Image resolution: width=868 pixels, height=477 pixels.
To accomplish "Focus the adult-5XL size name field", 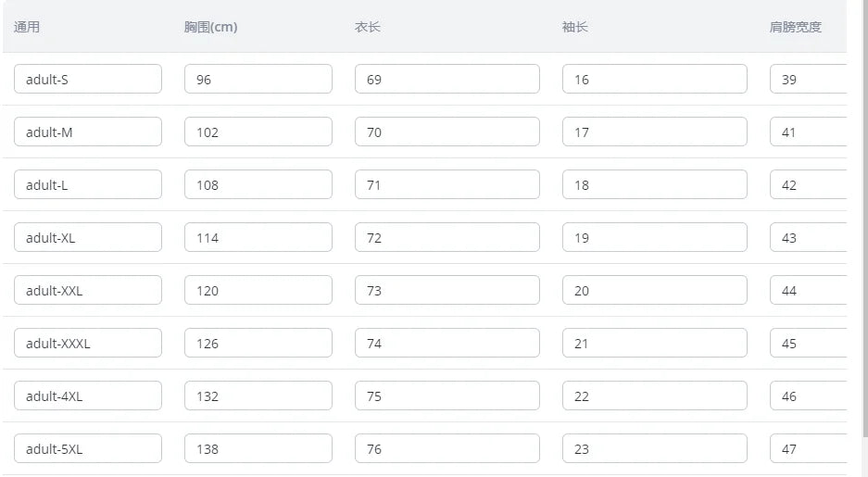I will (x=88, y=448).
